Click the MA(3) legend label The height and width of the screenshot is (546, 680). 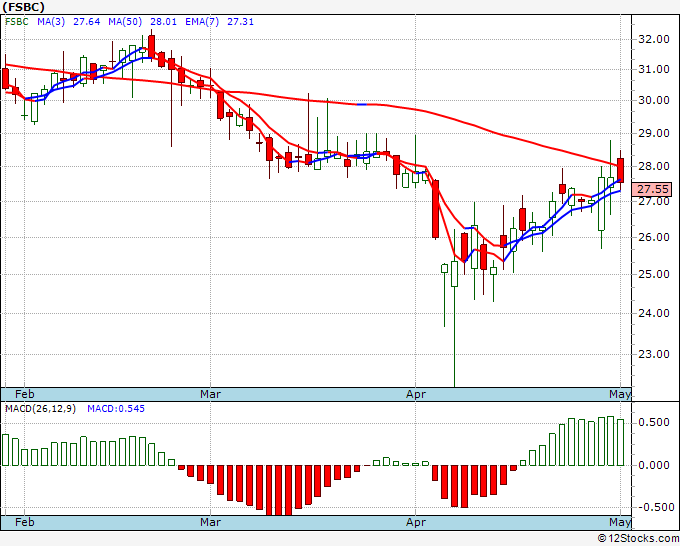(51, 22)
